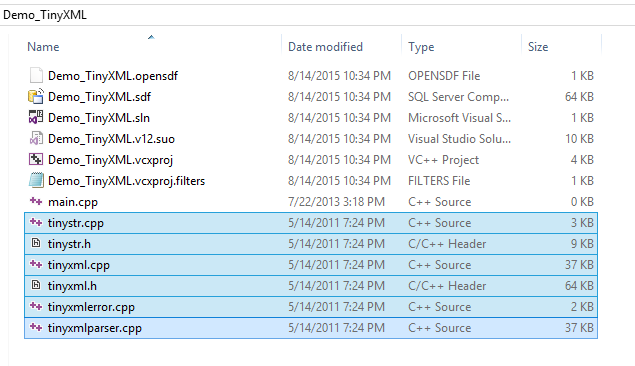
Task: Click the Demo_TinyXML.vcxproj.filters notepad icon
Action: (x=36, y=181)
